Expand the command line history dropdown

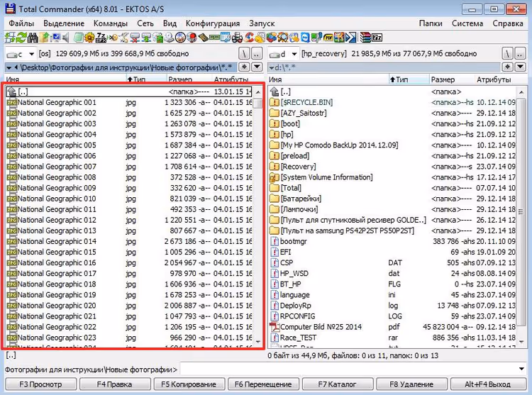[x=521, y=369]
